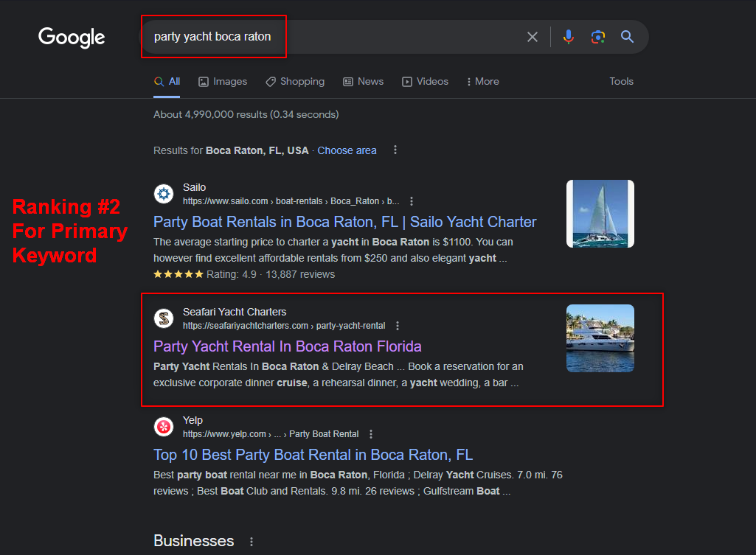Open the search Tools options
The height and width of the screenshot is (555, 756).
(621, 81)
